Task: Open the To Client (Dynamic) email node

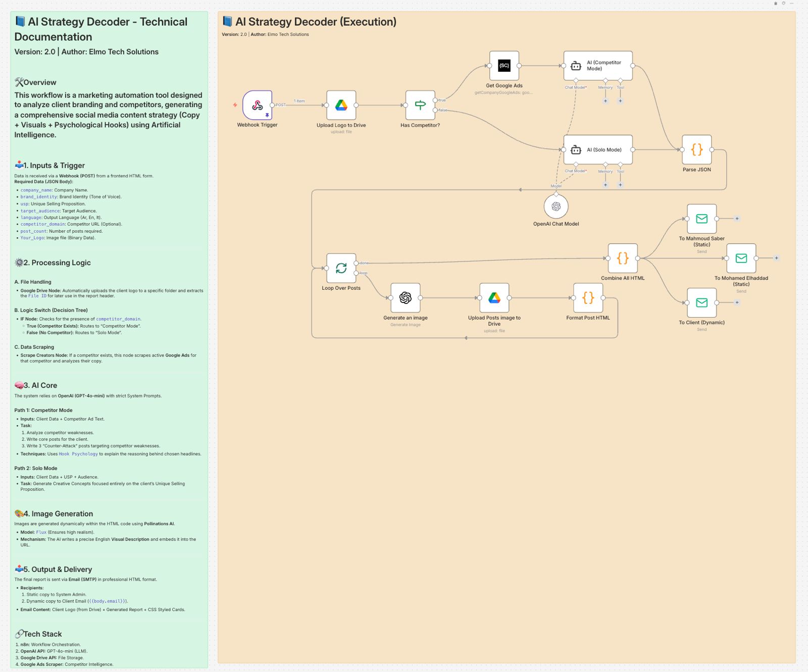Action: [702, 302]
